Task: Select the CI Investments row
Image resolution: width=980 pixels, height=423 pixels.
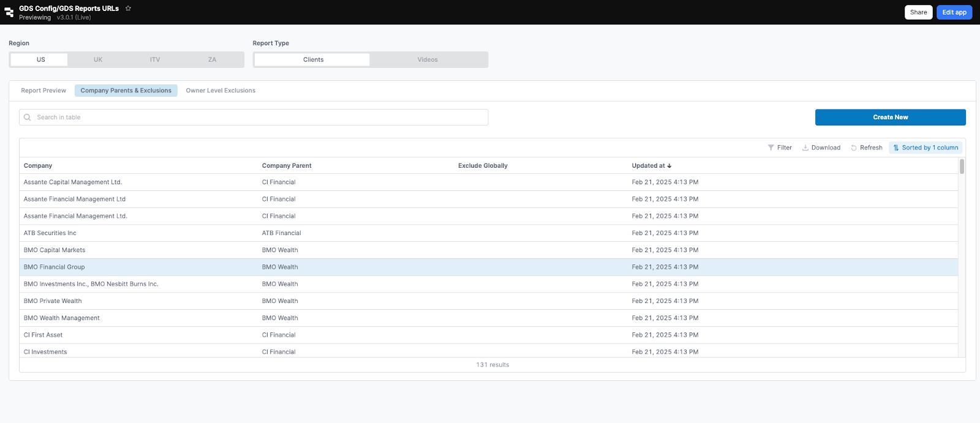Action: pos(489,351)
